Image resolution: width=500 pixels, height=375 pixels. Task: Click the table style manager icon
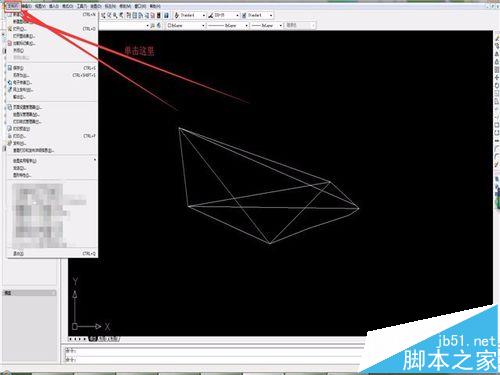[244, 15]
